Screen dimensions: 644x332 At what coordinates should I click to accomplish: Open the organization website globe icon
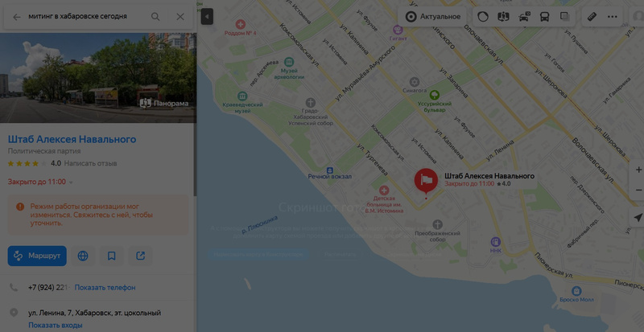(83, 256)
